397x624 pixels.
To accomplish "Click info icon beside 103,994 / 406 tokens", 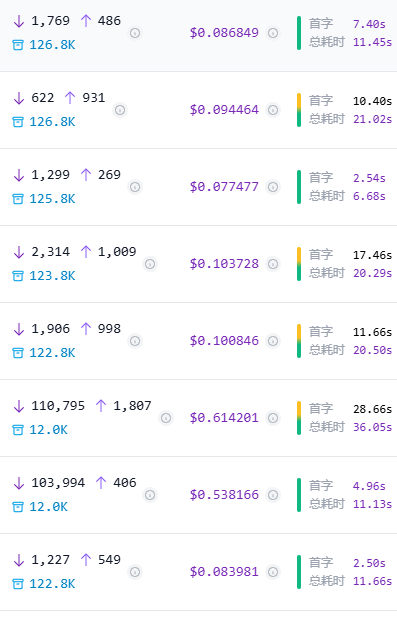I will coord(150,495).
